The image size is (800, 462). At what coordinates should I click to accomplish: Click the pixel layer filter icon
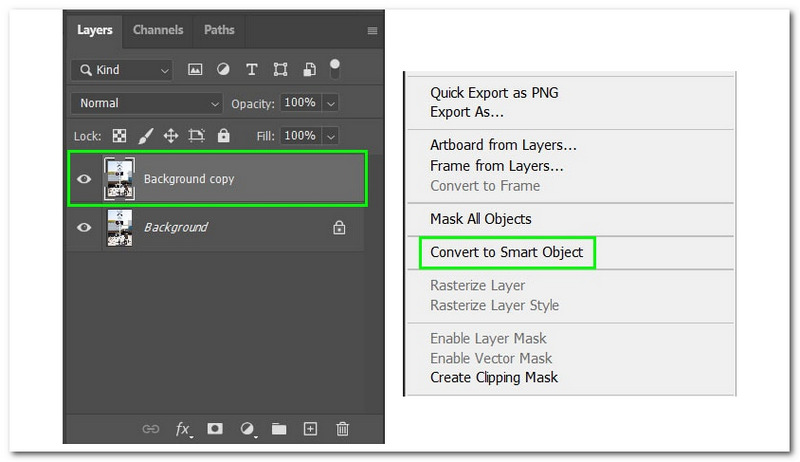[x=195, y=70]
